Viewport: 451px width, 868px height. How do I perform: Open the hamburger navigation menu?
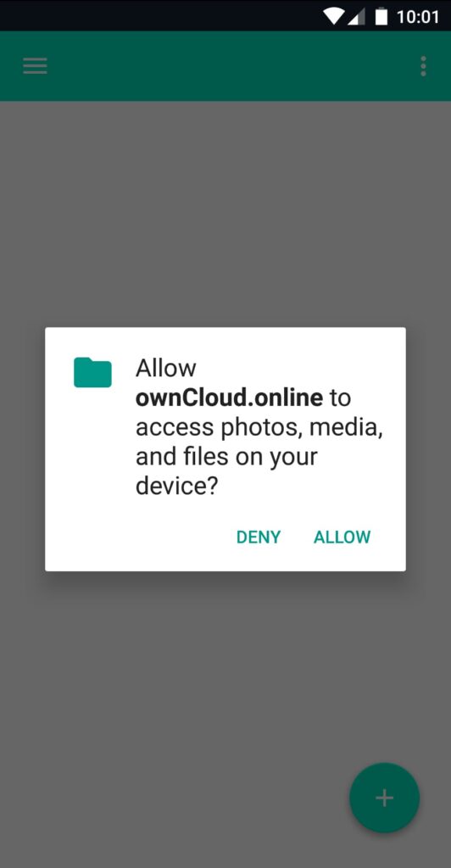tap(35, 66)
